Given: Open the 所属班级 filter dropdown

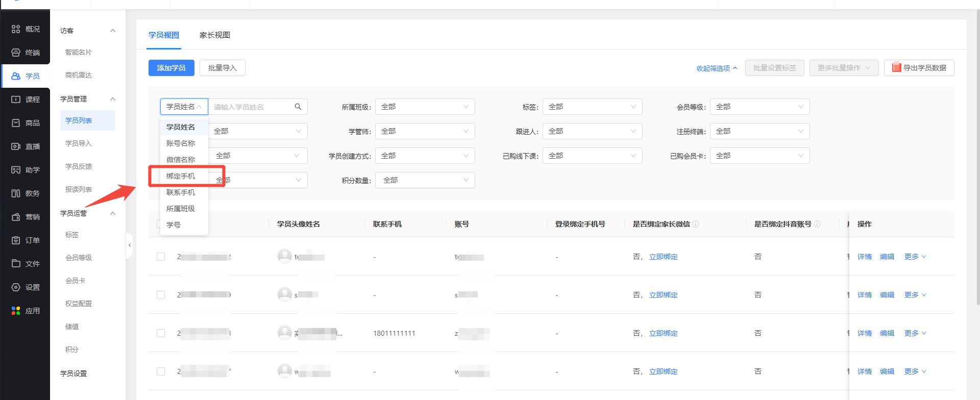Looking at the screenshot, I should point(425,107).
